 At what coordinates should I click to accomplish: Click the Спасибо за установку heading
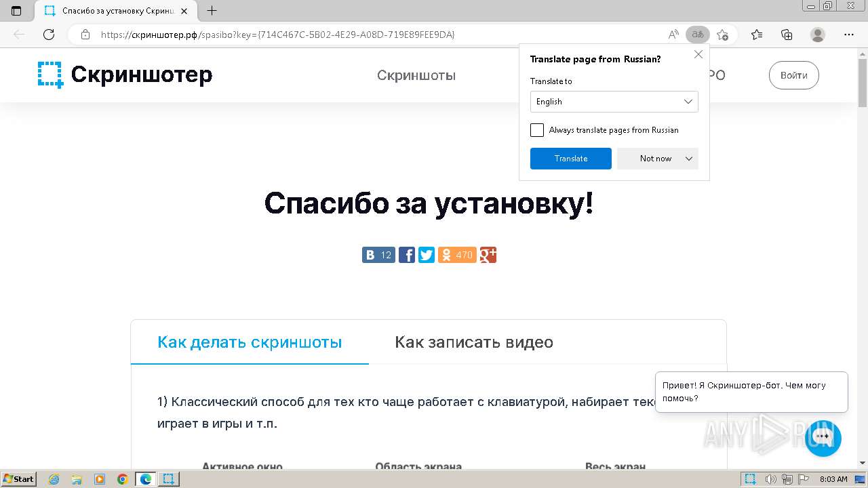point(429,203)
